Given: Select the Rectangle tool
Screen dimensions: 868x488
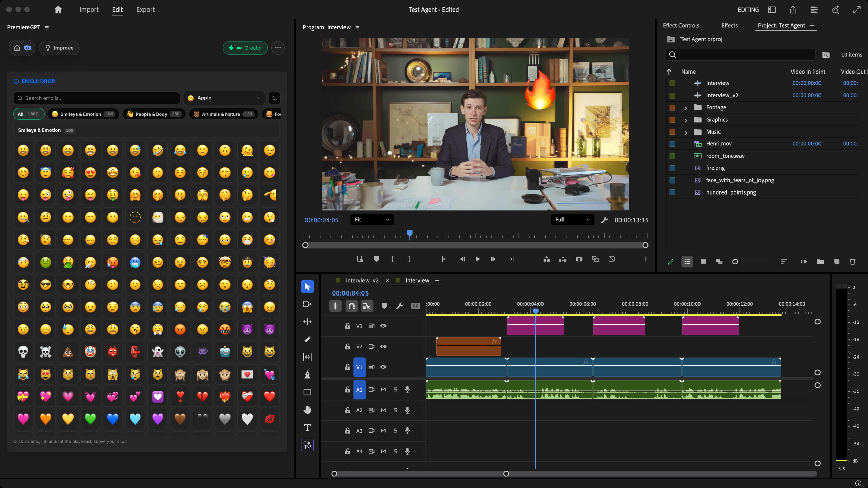Looking at the screenshot, I should click(307, 392).
